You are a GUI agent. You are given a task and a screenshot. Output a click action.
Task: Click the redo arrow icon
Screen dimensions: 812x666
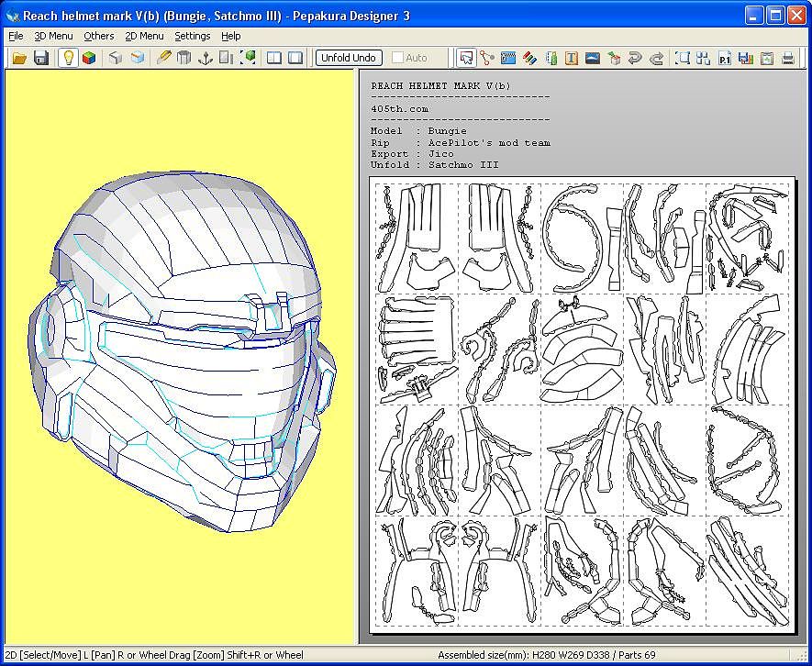coord(656,58)
